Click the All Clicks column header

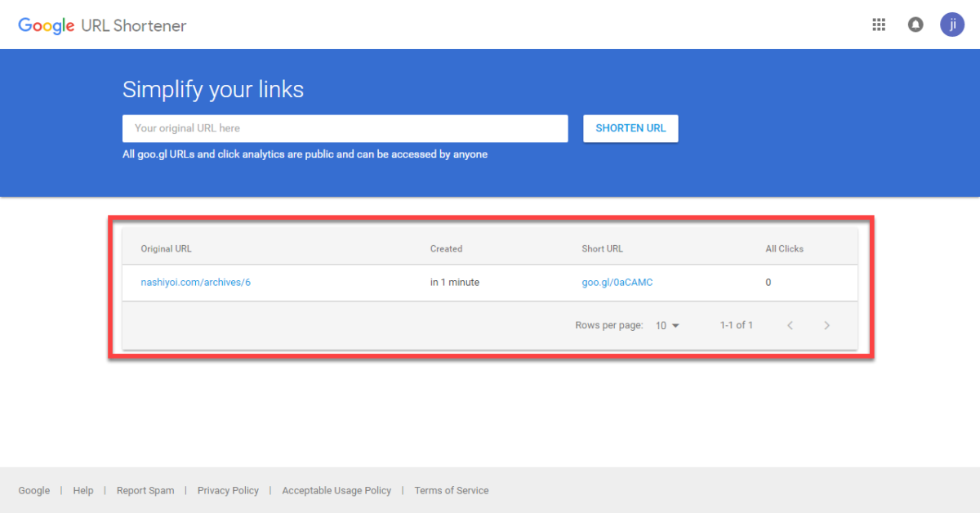coord(784,248)
